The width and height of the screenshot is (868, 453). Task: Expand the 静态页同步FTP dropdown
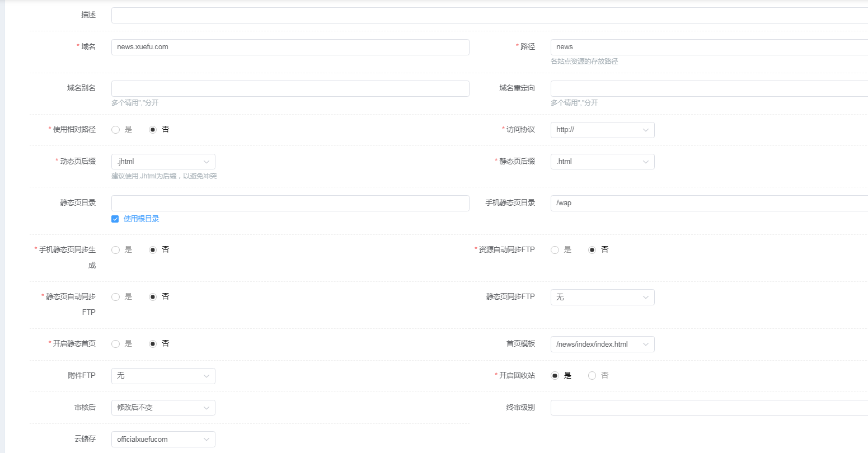click(x=602, y=297)
